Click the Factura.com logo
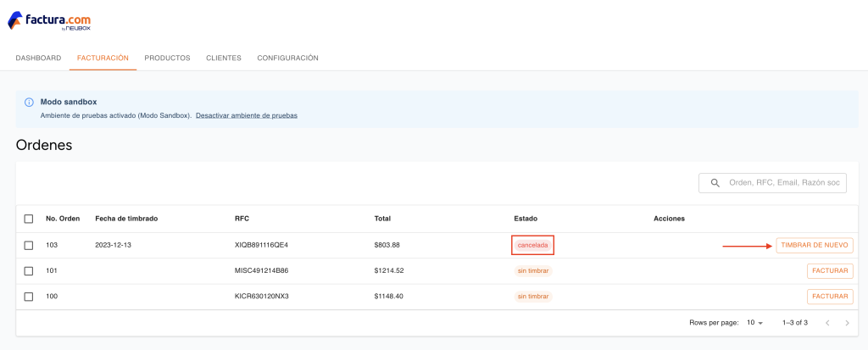The image size is (868, 350). point(48,21)
